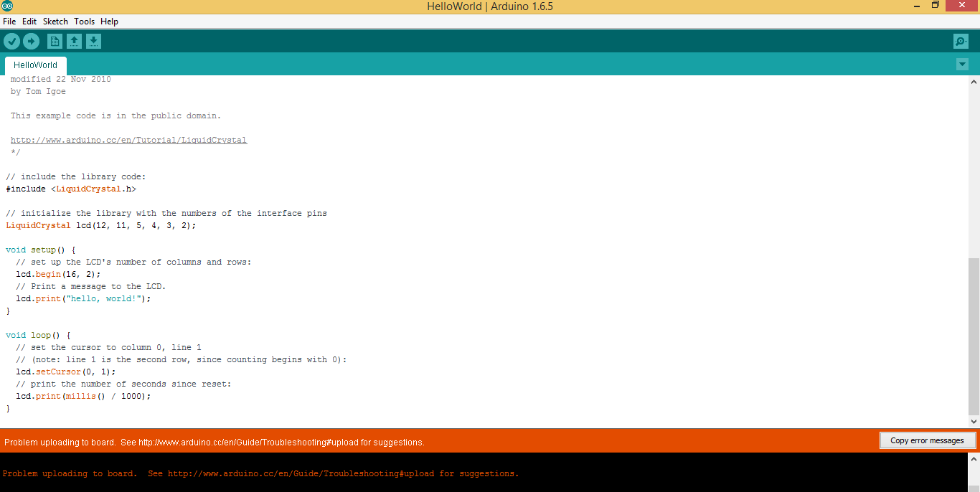Select the HelloWorld sketch tab
Image resolution: width=980 pixels, height=492 pixels.
pyautogui.click(x=35, y=65)
